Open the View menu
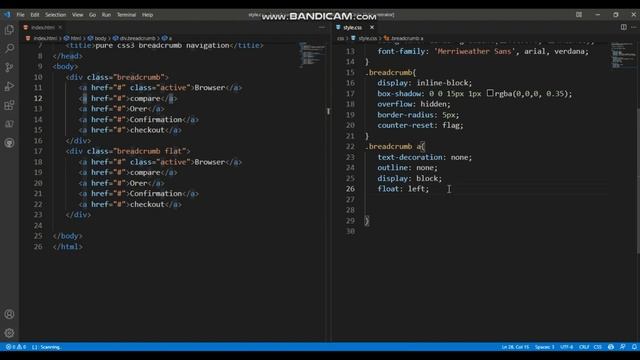 point(78,15)
